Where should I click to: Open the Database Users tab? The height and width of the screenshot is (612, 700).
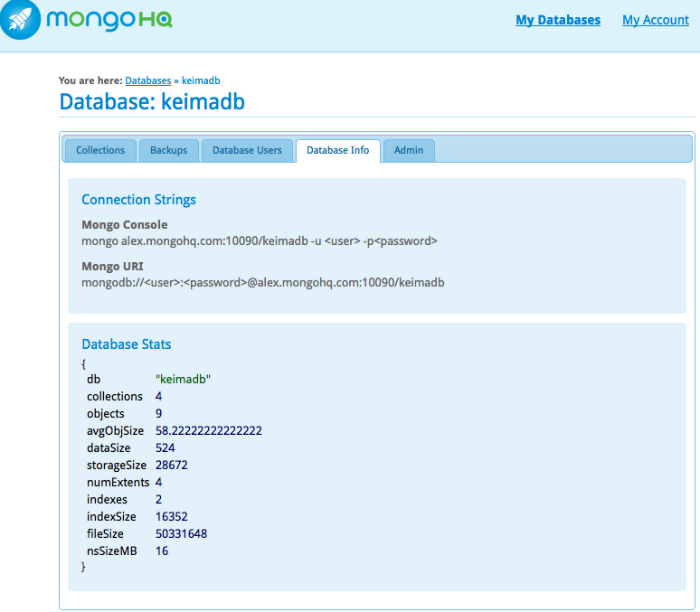247,150
